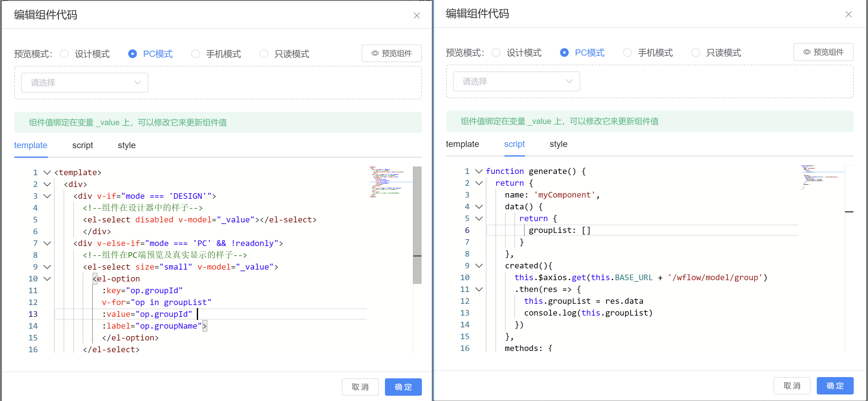
Task: Collapse line 10 el-option fold arrow
Action: coord(47,279)
